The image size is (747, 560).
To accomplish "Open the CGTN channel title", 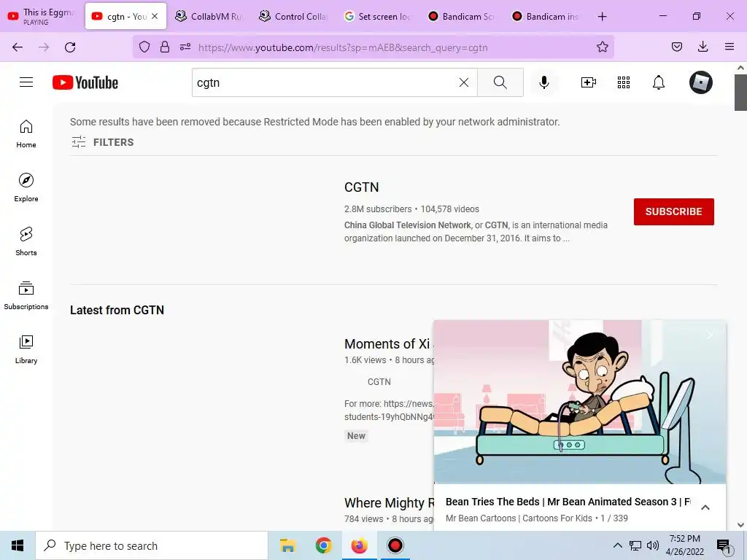I will tap(362, 187).
